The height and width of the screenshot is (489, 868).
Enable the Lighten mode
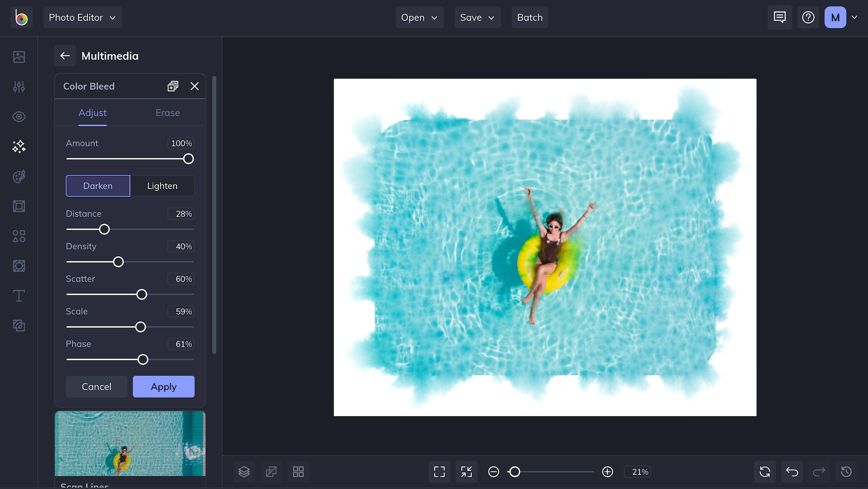click(x=162, y=186)
